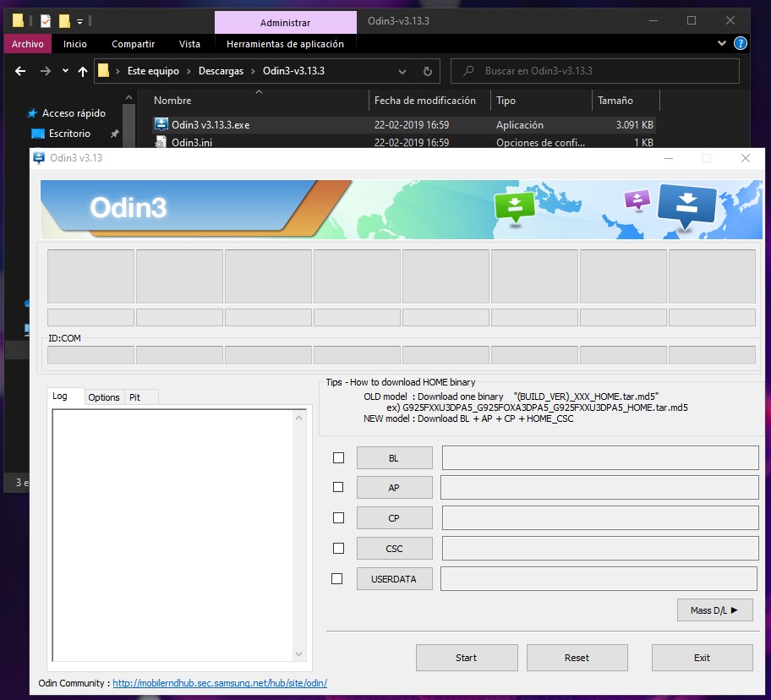Select the Odin3 v3.13.3.exe file icon
This screenshot has width=771, height=700.
pos(161,124)
